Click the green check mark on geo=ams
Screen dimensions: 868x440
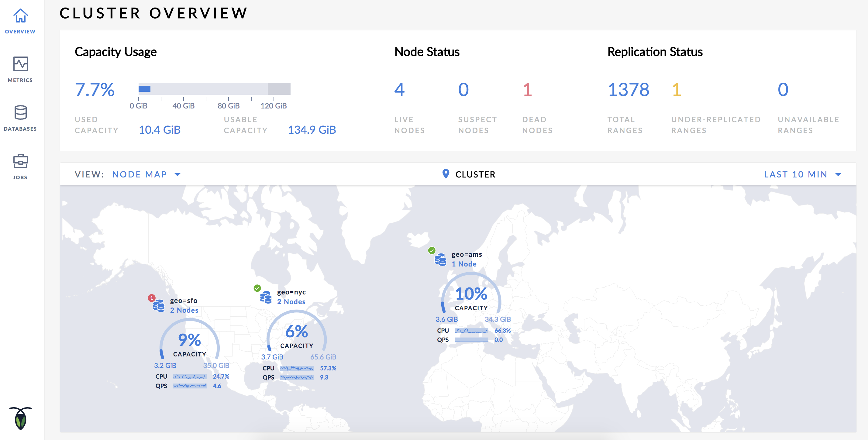pos(432,250)
